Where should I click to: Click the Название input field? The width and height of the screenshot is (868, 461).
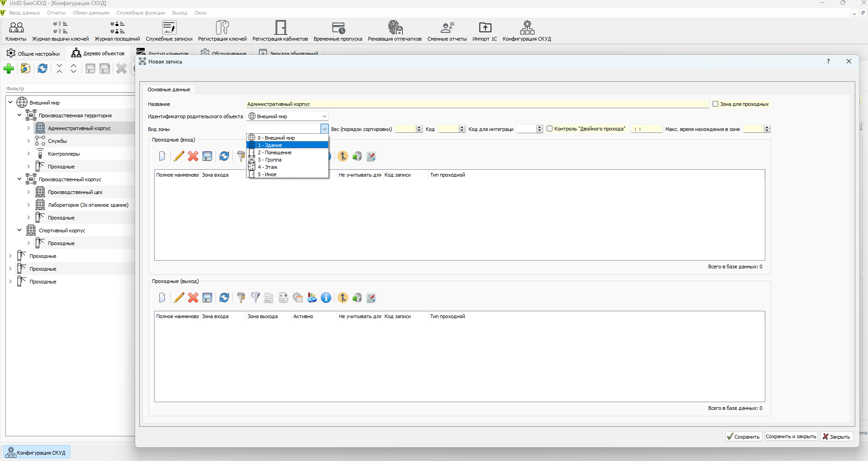click(x=478, y=104)
